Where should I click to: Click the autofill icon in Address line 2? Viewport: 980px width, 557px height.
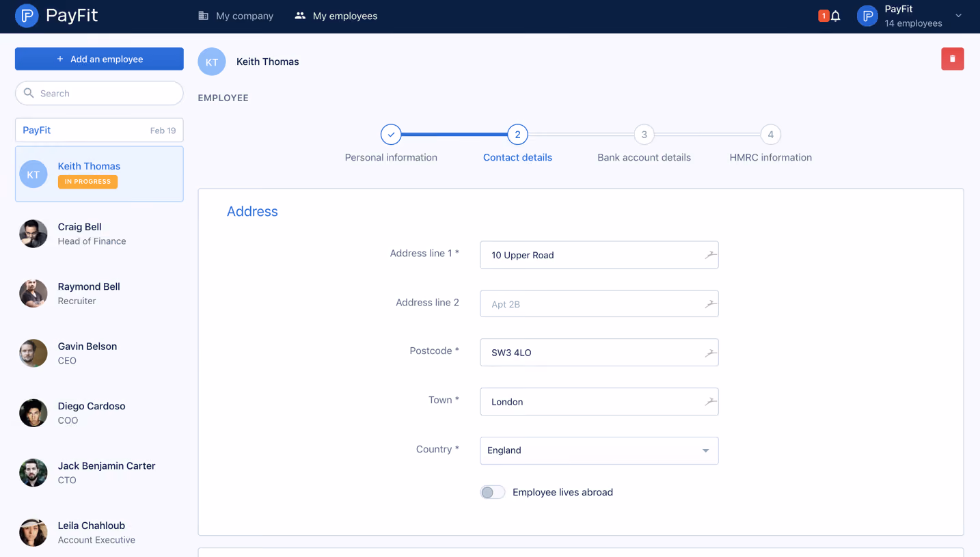[x=711, y=303]
